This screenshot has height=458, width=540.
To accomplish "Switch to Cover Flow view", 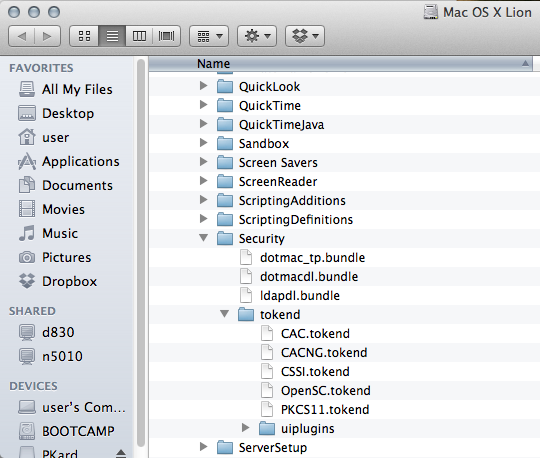I will [x=166, y=36].
